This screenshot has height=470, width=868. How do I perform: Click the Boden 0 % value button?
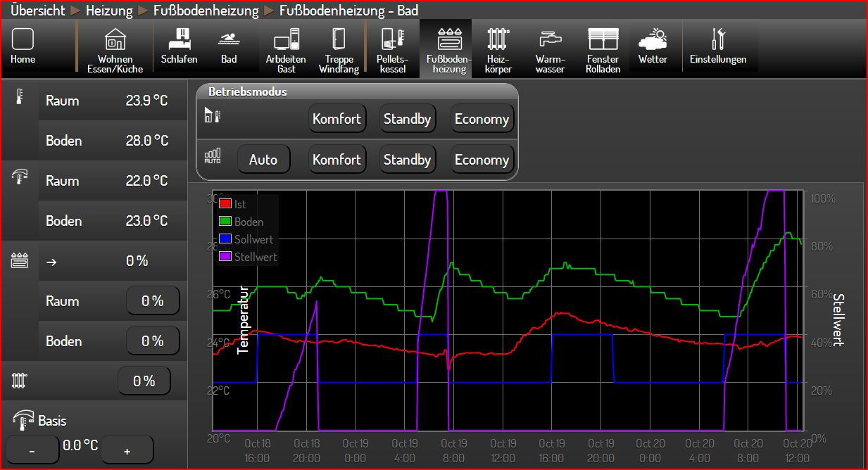click(152, 341)
